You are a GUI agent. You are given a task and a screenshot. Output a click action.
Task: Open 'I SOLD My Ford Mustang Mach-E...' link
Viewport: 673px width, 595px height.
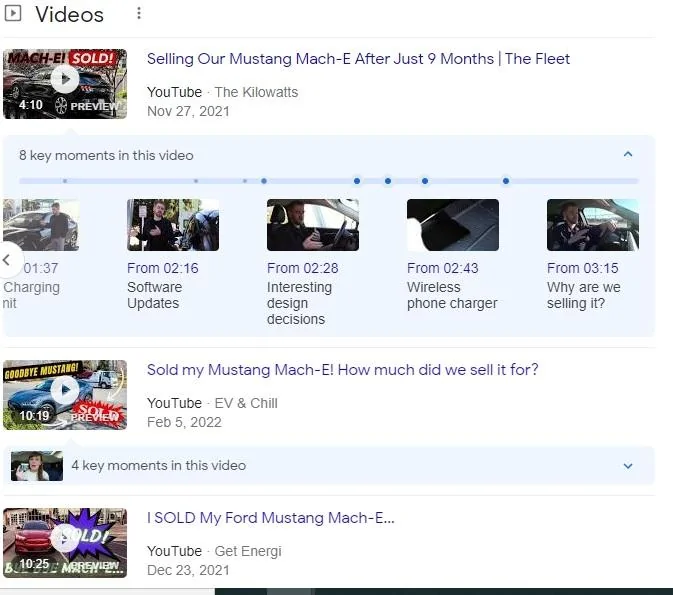pyautogui.click(x=270, y=518)
